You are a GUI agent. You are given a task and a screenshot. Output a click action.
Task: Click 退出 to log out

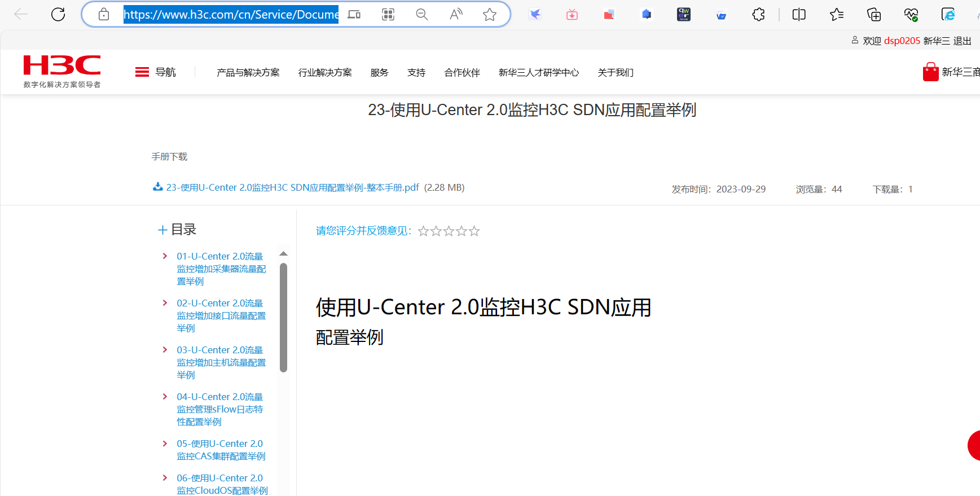click(963, 41)
